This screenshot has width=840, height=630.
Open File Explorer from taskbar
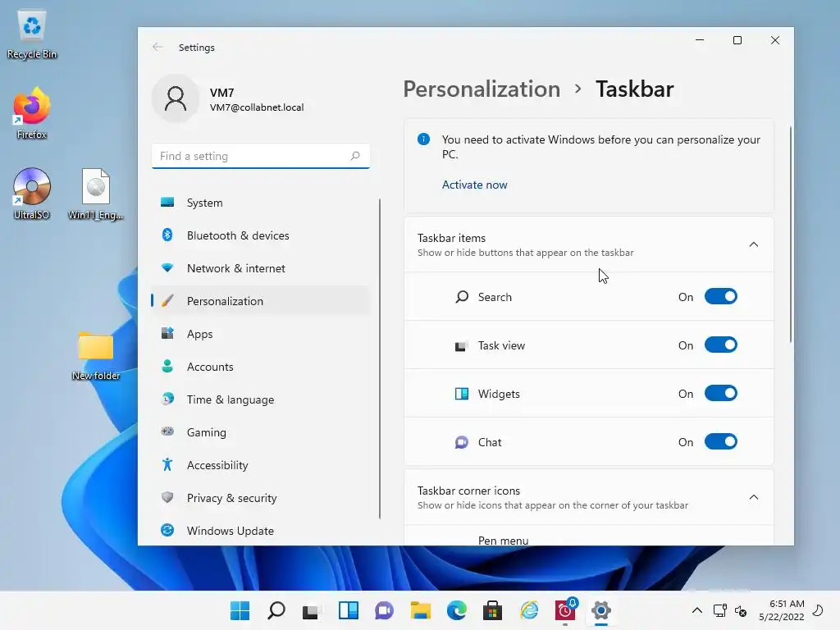(421, 610)
